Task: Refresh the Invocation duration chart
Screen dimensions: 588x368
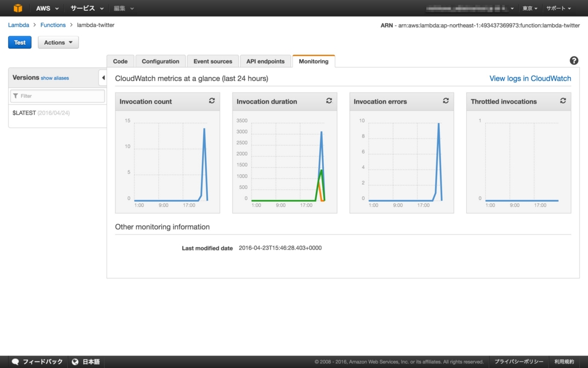Action: pyautogui.click(x=329, y=101)
